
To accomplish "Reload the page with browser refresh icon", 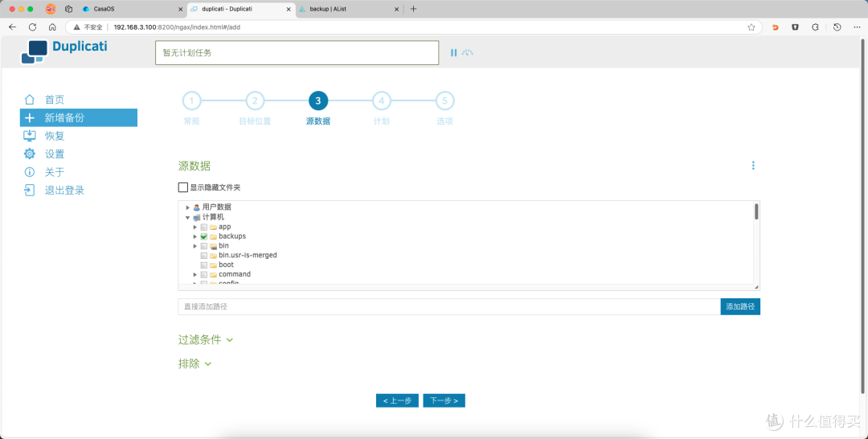I will (33, 27).
